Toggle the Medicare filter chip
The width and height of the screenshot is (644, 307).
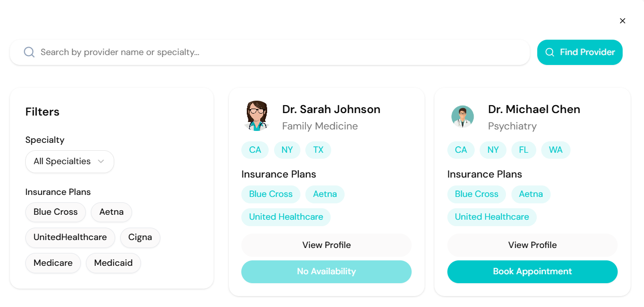point(53,263)
